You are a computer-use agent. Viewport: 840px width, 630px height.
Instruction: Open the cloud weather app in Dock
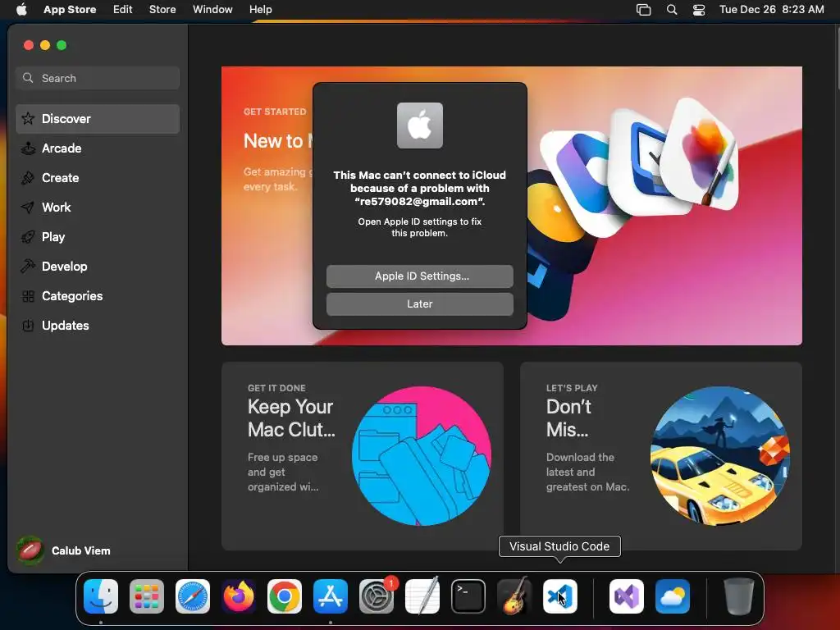673,596
